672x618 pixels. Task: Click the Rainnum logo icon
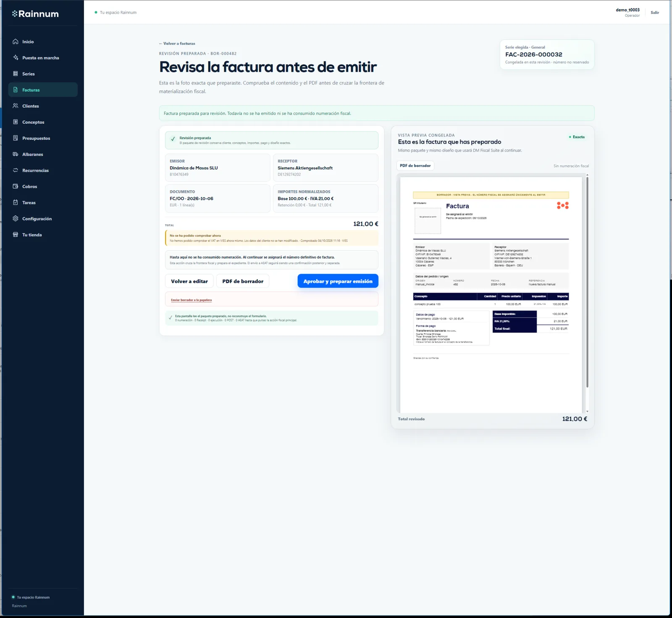click(x=15, y=14)
